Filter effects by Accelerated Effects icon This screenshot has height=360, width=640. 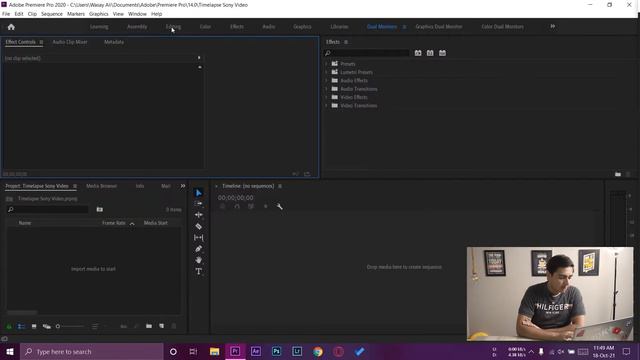coord(418,53)
